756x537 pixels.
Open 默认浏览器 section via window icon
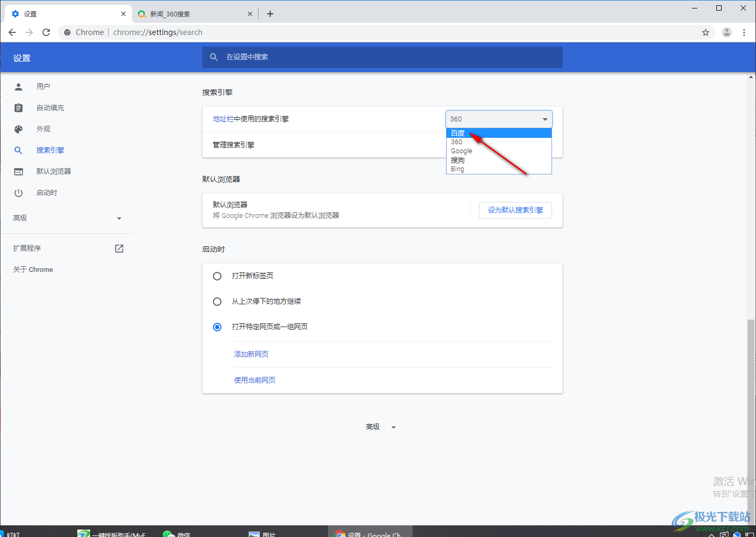[x=19, y=171]
